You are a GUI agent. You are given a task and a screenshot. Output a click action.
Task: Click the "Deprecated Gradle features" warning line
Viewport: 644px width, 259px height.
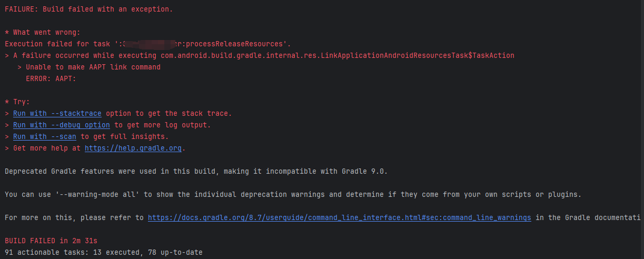[x=196, y=171]
